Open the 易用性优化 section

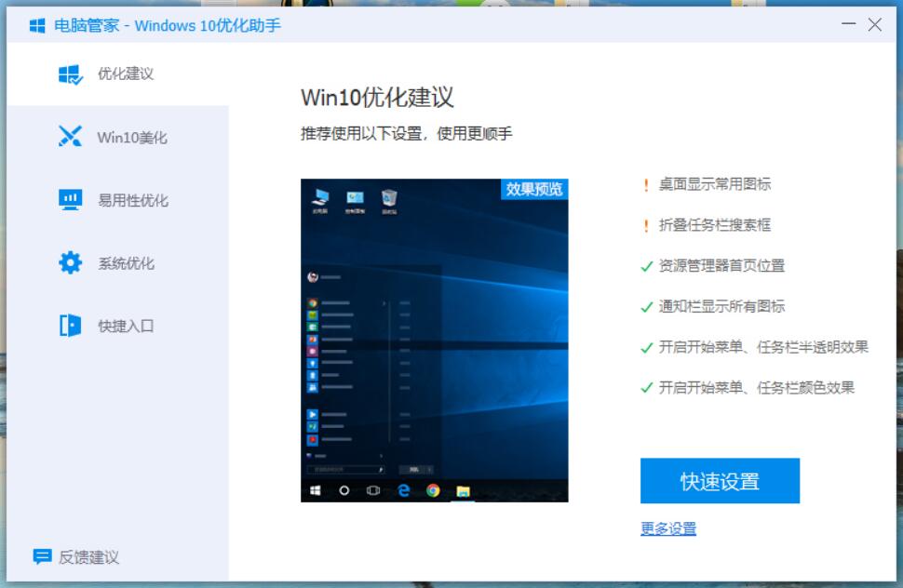[x=118, y=200]
